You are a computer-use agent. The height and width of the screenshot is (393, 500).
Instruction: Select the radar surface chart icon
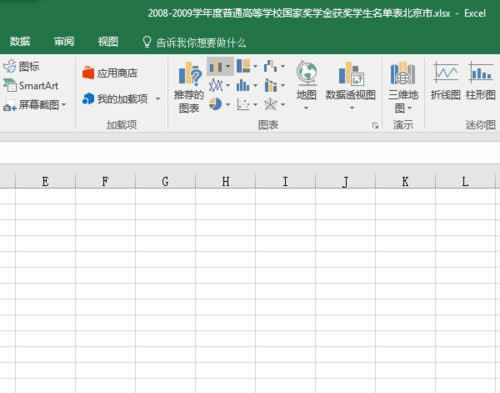tap(270, 104)
